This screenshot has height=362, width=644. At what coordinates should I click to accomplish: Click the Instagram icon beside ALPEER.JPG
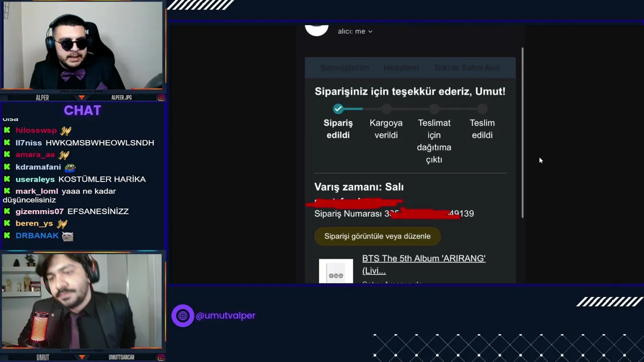pyautogui.click(x=161, y=98)
